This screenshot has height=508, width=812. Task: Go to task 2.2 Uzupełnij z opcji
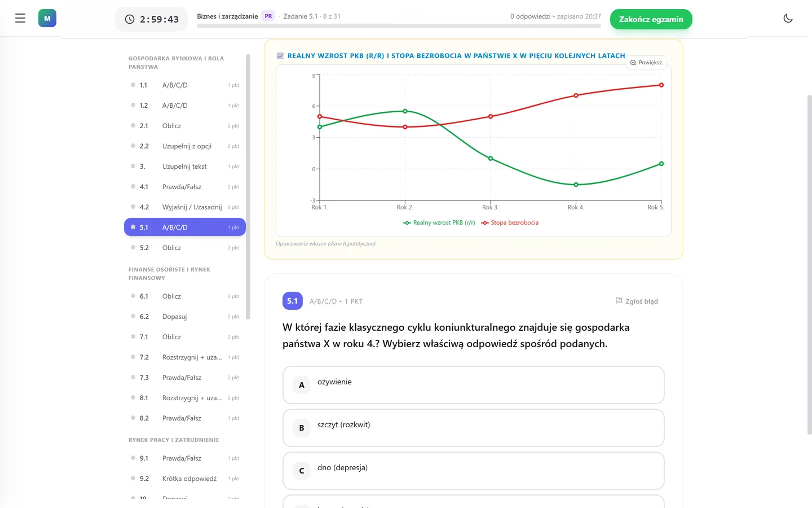pyautogui.click(x=185, y=146)
